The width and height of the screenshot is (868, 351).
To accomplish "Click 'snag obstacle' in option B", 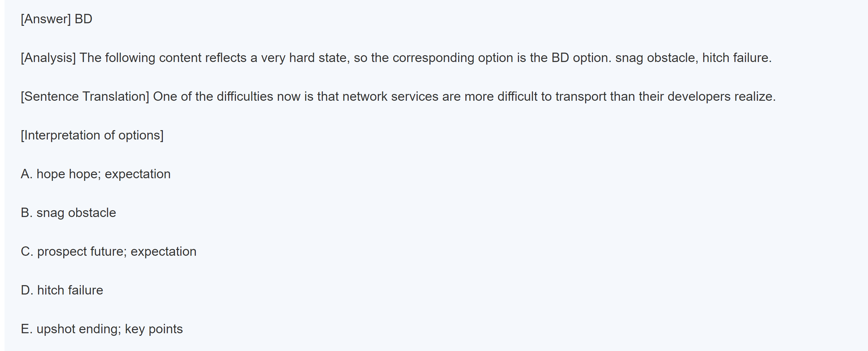I will coord(76,213).
